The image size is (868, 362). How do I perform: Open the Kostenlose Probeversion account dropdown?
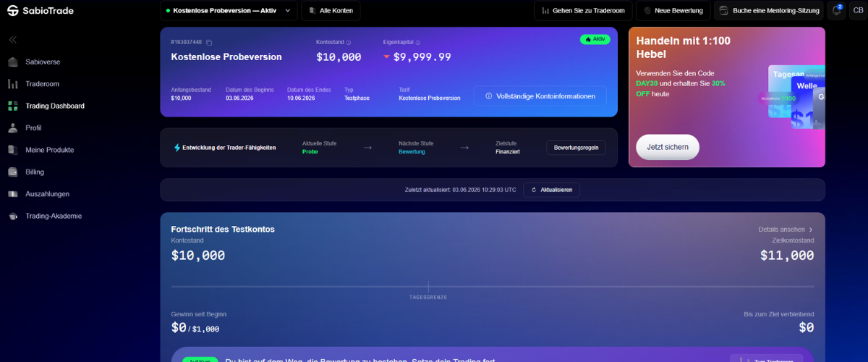[x=228, y=11]
